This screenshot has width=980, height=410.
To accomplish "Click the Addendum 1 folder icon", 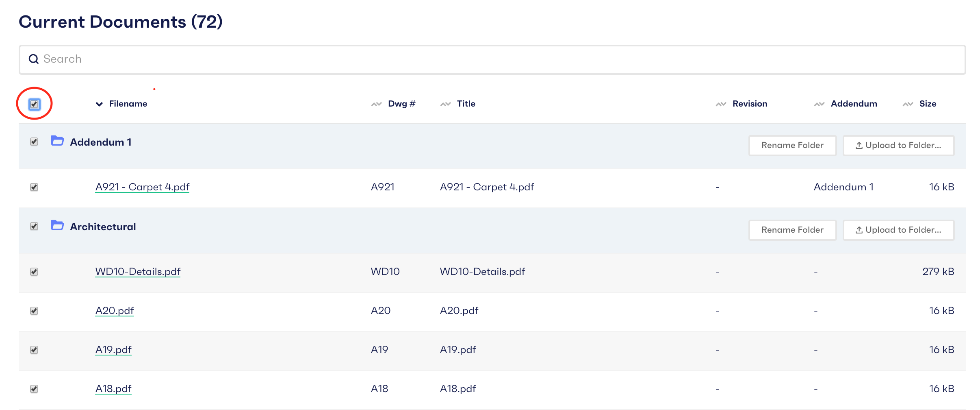I will click(x=57, y=141).
